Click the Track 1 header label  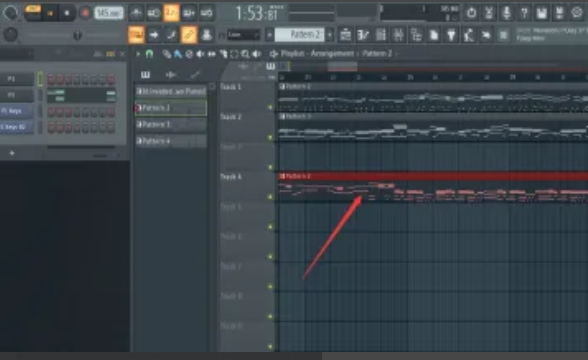(x=231, y=87)
